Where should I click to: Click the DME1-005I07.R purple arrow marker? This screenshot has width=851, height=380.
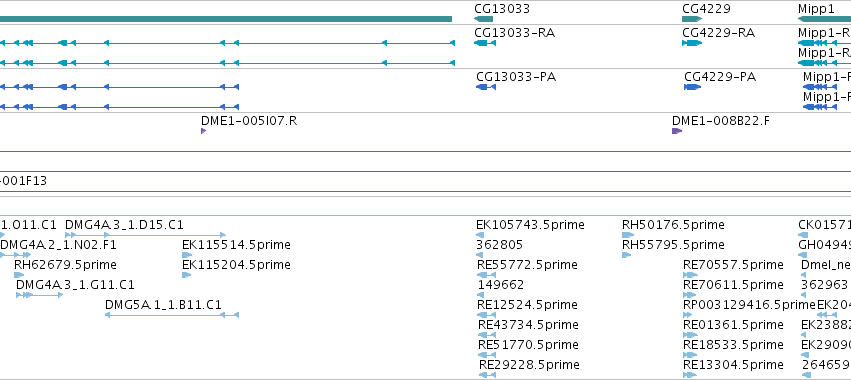pos(204,131)
